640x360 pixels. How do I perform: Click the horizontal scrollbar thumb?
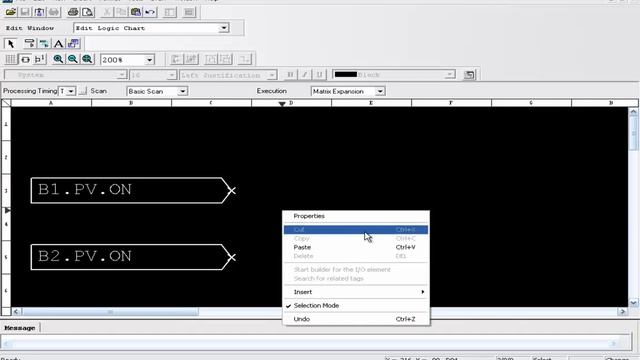110,312
